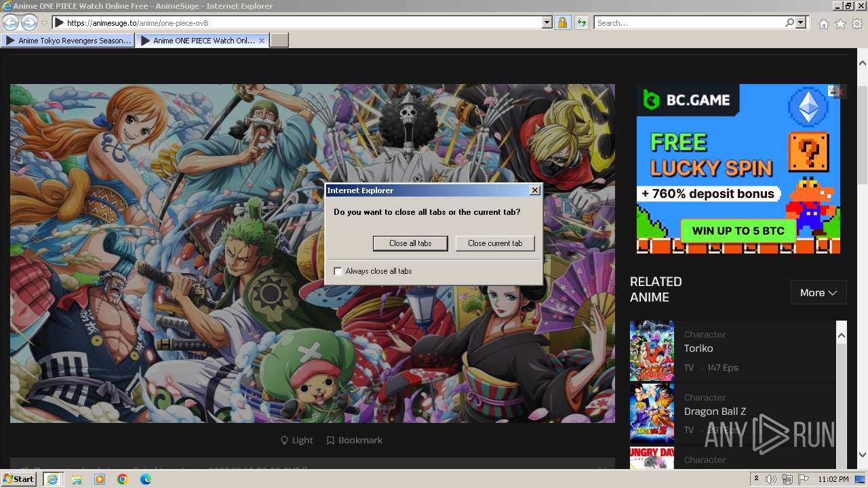Click Close all tabs button
This screenshot has width=868, height=488.
point(410,243)
